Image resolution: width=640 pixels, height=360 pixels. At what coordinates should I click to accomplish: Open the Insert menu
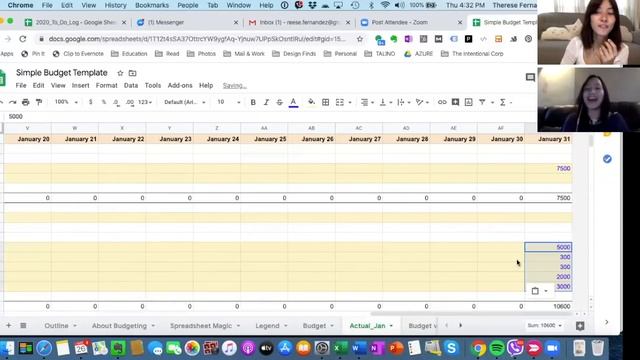[80, 85]
